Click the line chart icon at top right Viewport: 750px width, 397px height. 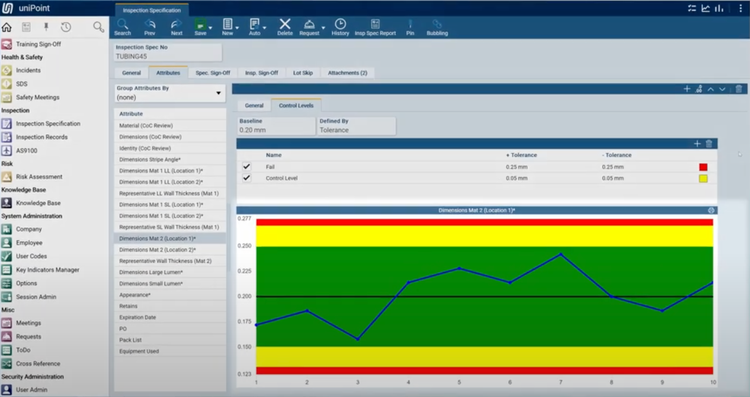click(706, 8)
